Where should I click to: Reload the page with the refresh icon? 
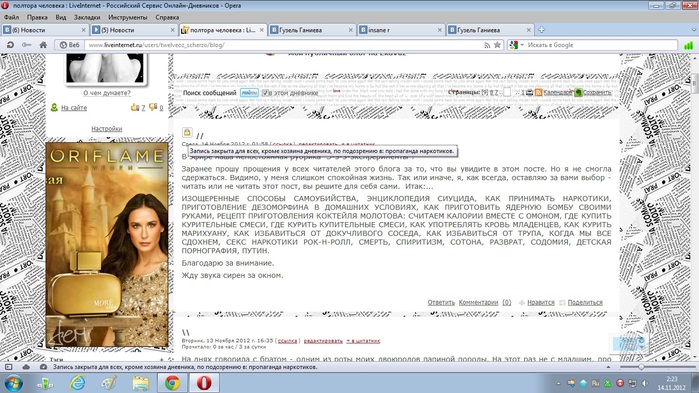10,45
